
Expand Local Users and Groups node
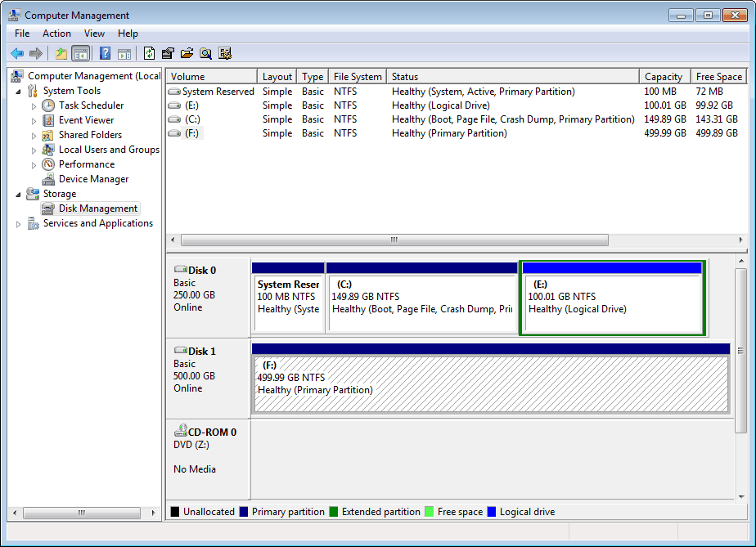[34, 150]
